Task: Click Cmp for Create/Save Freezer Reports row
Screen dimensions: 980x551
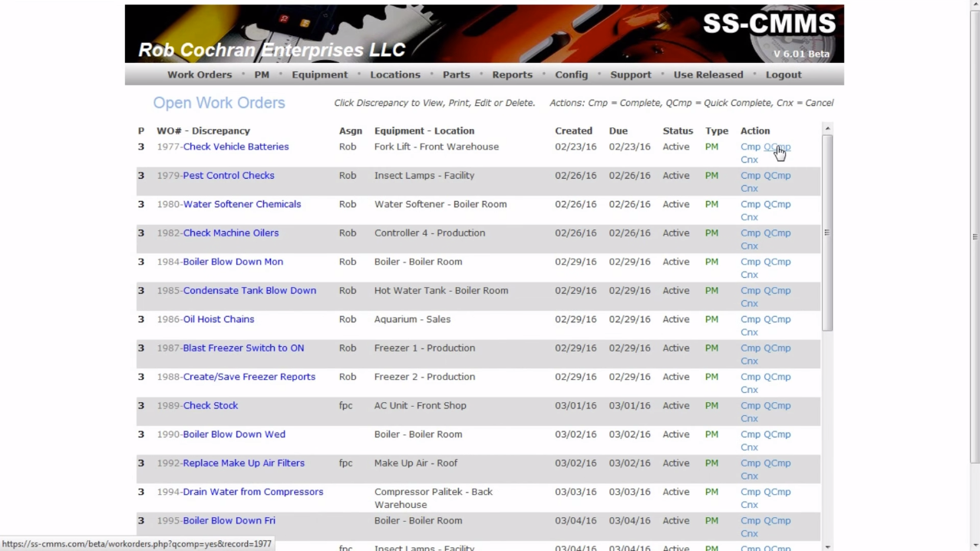Action: (751, 377)
